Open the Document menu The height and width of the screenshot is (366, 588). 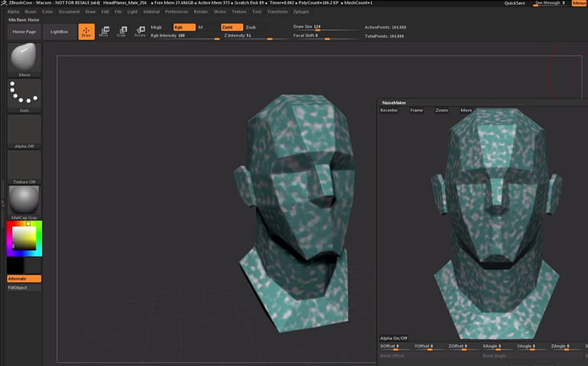(69, 11)
